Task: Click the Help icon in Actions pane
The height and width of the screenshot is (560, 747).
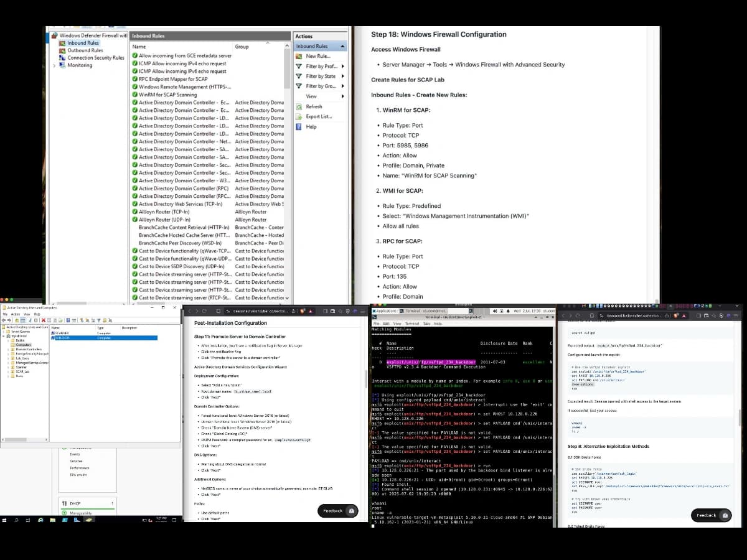Action: pyautogui.click(x=299, y=126)
